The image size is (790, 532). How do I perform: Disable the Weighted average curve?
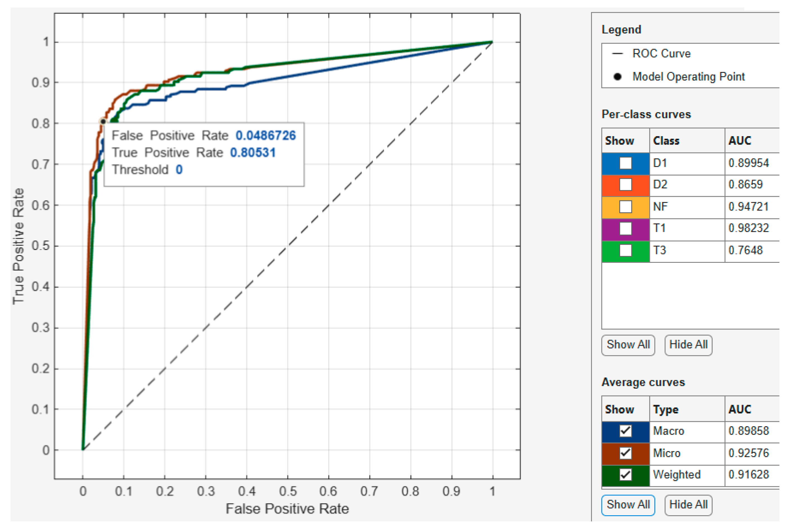[x=625, y=475]
